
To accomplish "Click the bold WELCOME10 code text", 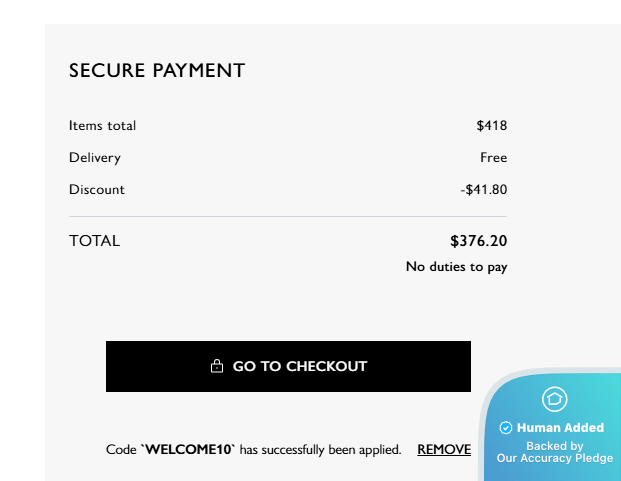I will click(x=190, y=450).
